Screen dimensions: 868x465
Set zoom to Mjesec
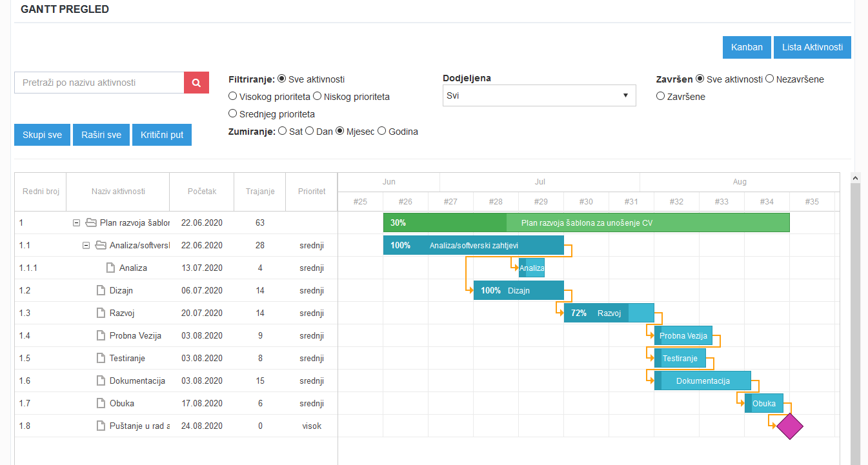point(339,131)
